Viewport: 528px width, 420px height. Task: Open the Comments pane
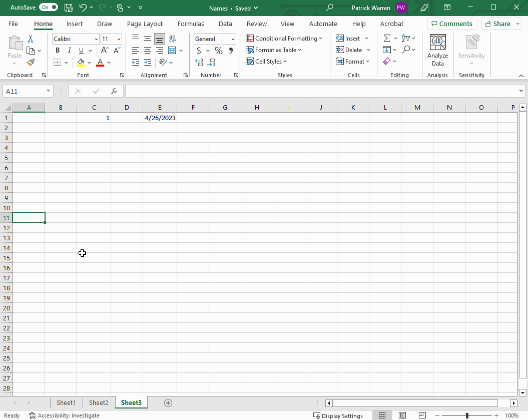pos(452,24)
